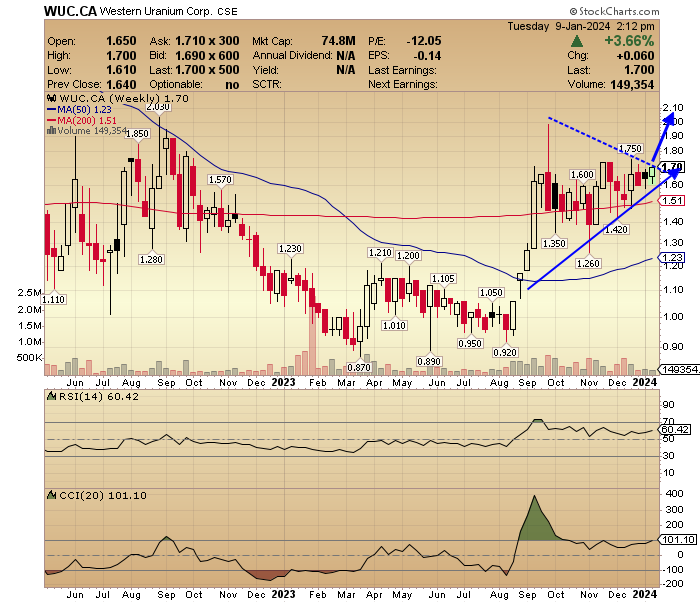Click the 1.600 price label
700x603 pixels.
[582, 175]
